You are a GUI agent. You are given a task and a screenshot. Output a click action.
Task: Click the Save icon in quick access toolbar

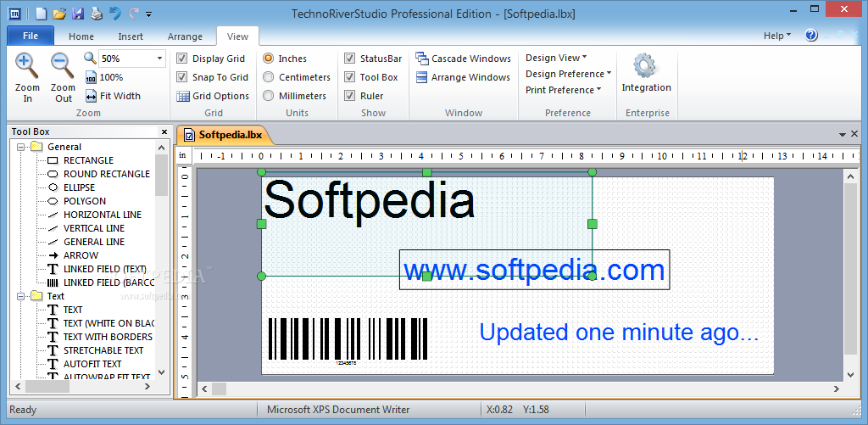(x=79, y=14)
